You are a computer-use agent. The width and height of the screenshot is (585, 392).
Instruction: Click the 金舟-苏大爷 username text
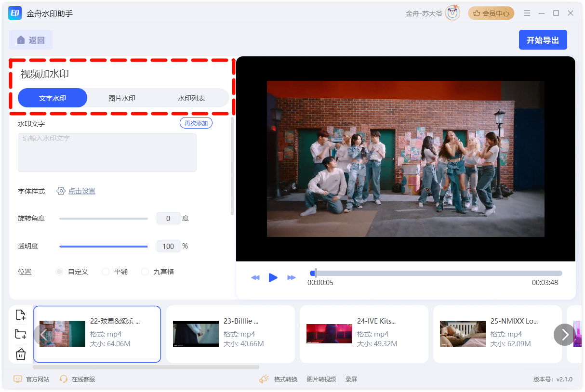tap(424, 13)
